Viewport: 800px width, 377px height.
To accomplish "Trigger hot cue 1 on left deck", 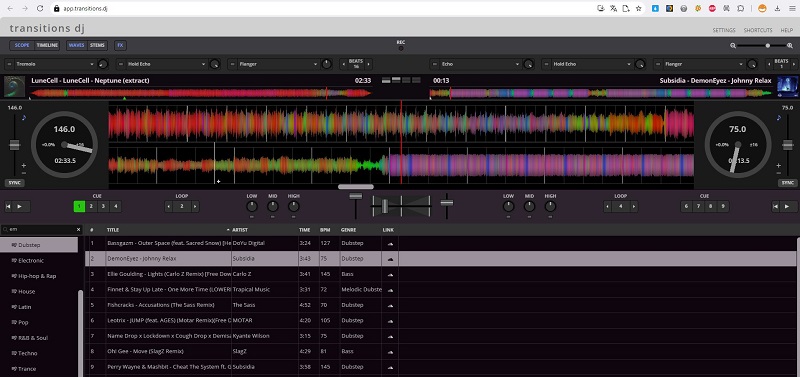I will coord(79,207).
